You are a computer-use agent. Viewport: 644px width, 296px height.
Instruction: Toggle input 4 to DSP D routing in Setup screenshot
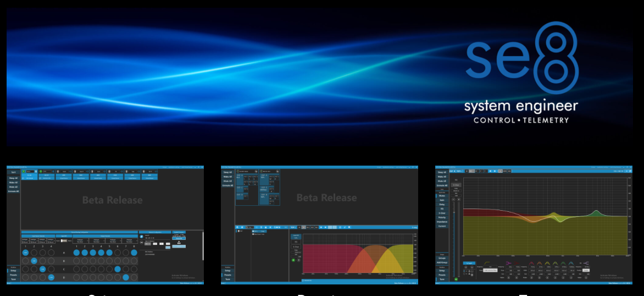coord(51,277)
